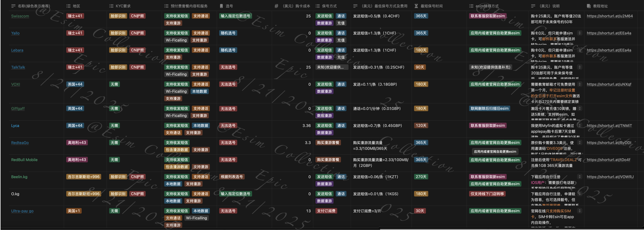Click the link icon beside 教程地址 header

click(x=589, y=6)
